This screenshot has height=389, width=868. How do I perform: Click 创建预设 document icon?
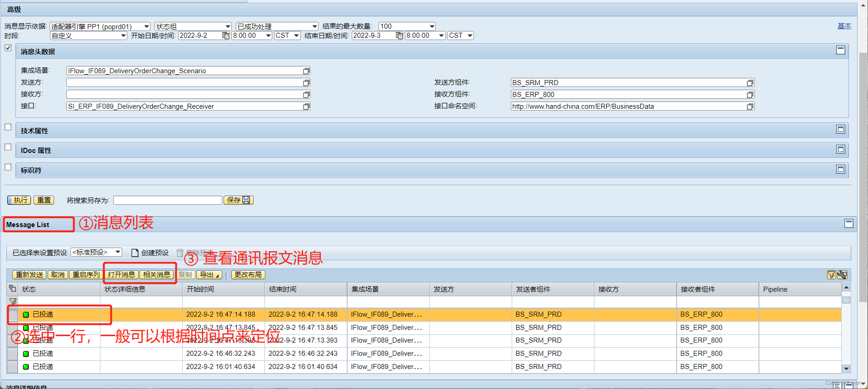pyautogui.click(x=135, y=253)
